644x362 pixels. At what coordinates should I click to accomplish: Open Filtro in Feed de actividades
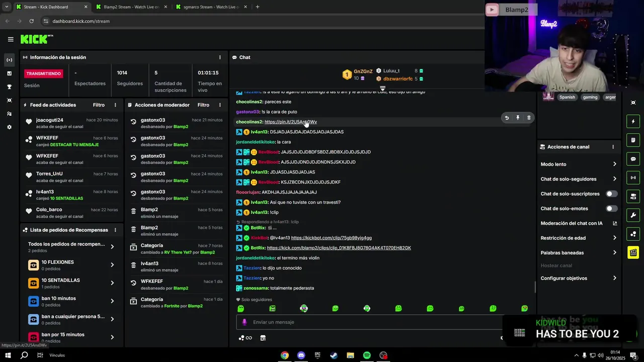pyautogui.click(x=99, y=105)
